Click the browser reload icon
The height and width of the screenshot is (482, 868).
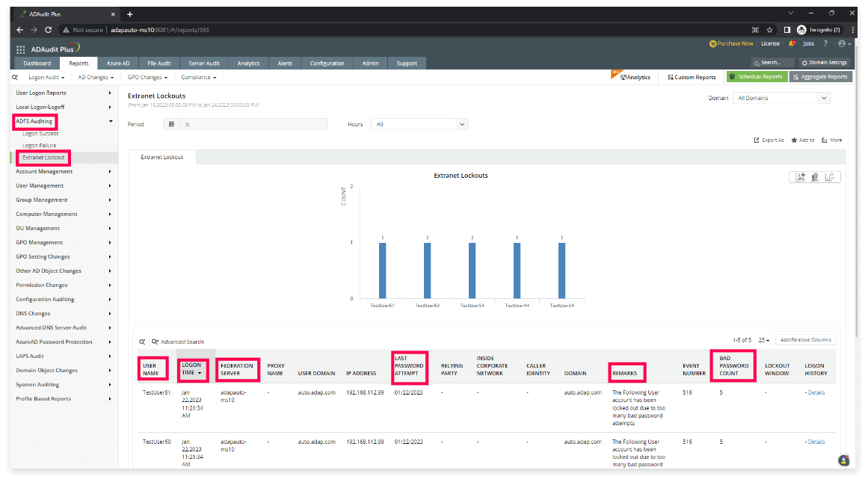(x=48, y=30)
